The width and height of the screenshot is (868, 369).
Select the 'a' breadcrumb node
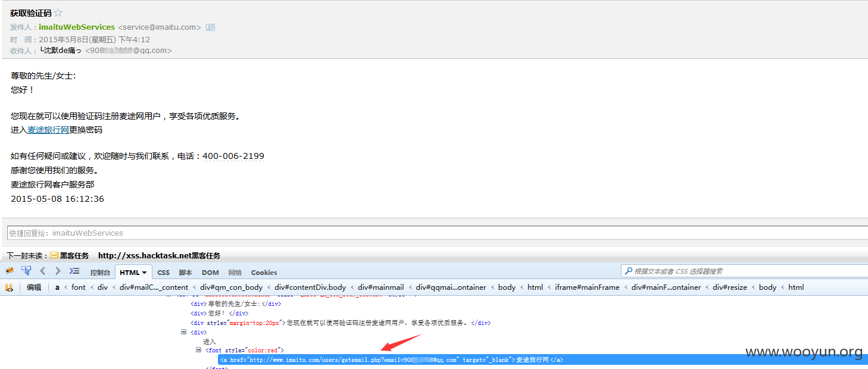click(57, 287)
